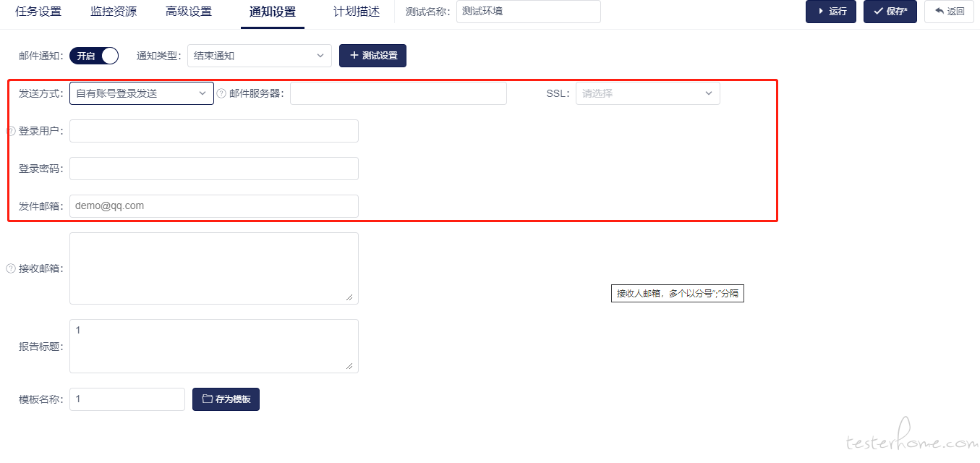The height and width of the screenshot is (463, 980).
Task: Click the 登录用户 input field
Action: [x=214, y=131]
